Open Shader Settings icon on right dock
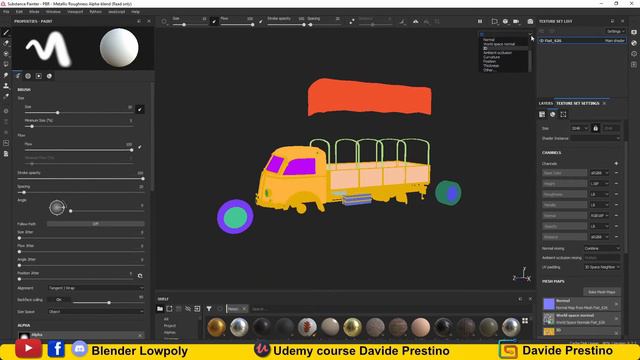This screenshot has height=360, width=640. (x=634, y=43)
